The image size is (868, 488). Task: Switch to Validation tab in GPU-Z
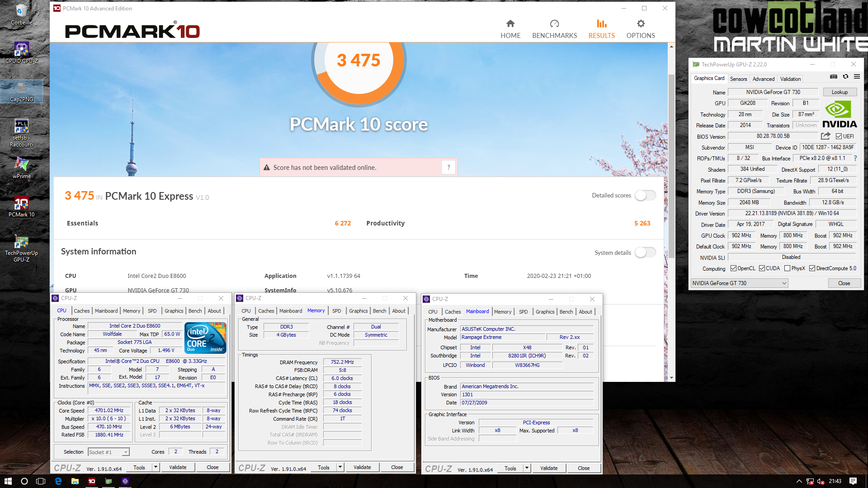click(x=790, y=79)
